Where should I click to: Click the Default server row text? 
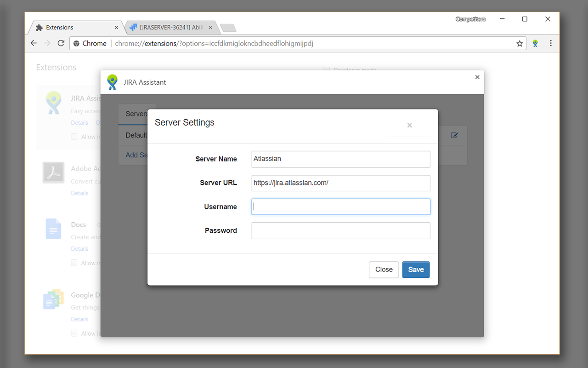[x=136, y=135]
